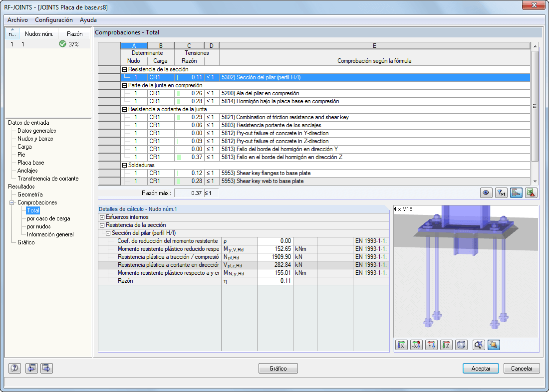Toggle the colored result bars display
549x392 pixels.
coord(516,193)
